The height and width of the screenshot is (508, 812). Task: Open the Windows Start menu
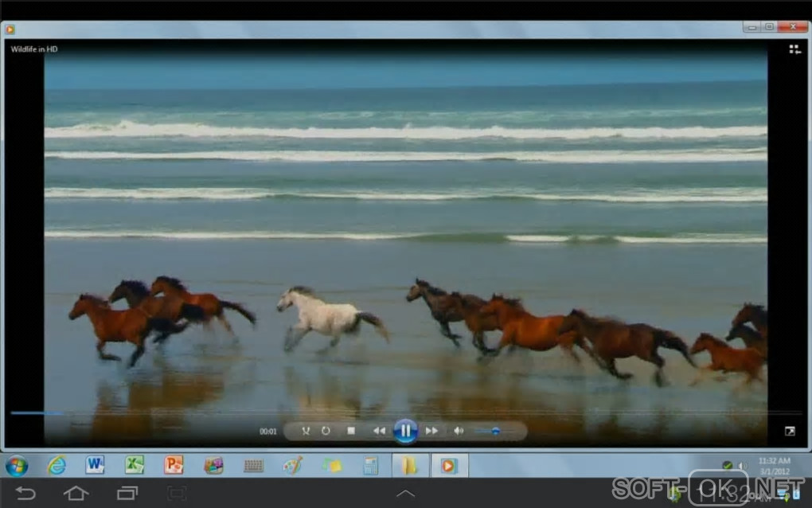pos(17,466)
